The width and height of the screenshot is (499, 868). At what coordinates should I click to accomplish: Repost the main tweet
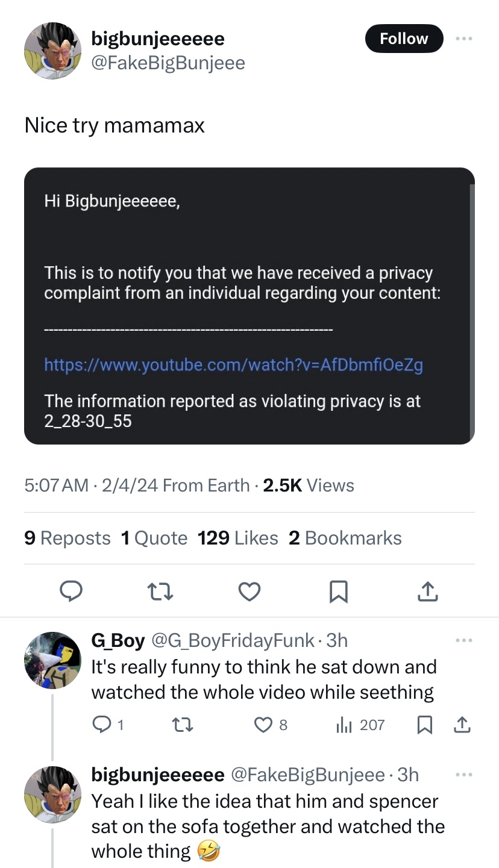coord(161,593)
